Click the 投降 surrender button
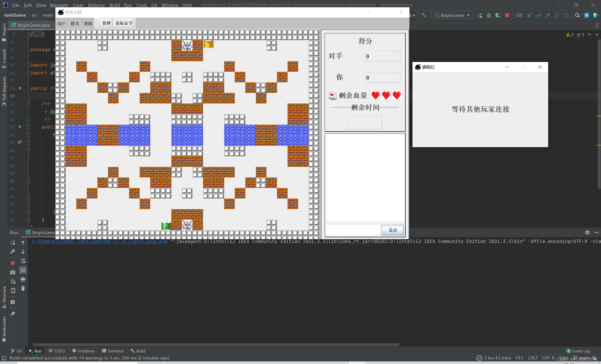Screen dimensions: 601x364 [x=106, y=23]
